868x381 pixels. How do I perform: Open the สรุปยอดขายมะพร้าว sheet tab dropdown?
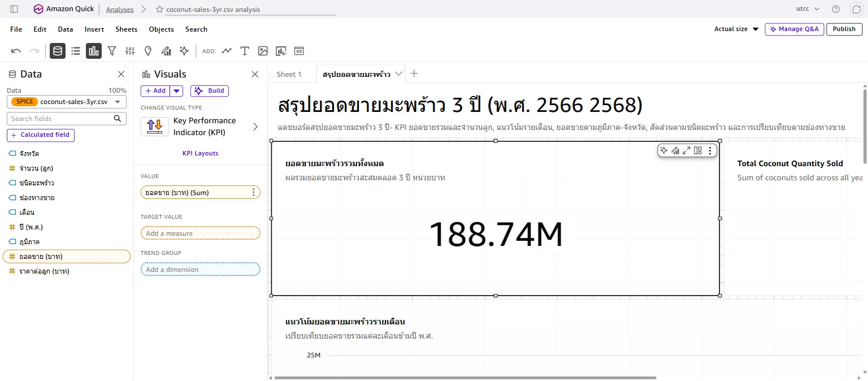pyautogui.click(x=399, y=73)
